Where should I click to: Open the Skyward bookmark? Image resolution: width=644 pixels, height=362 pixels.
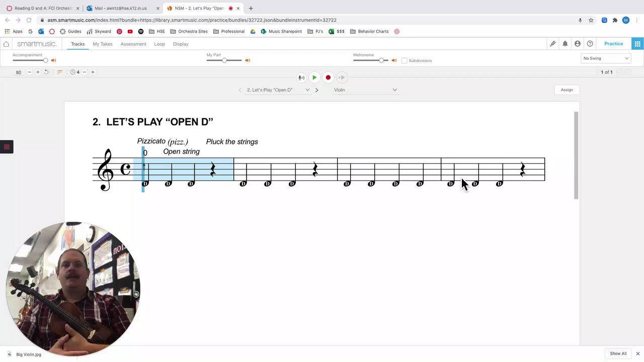coord(99,31)
